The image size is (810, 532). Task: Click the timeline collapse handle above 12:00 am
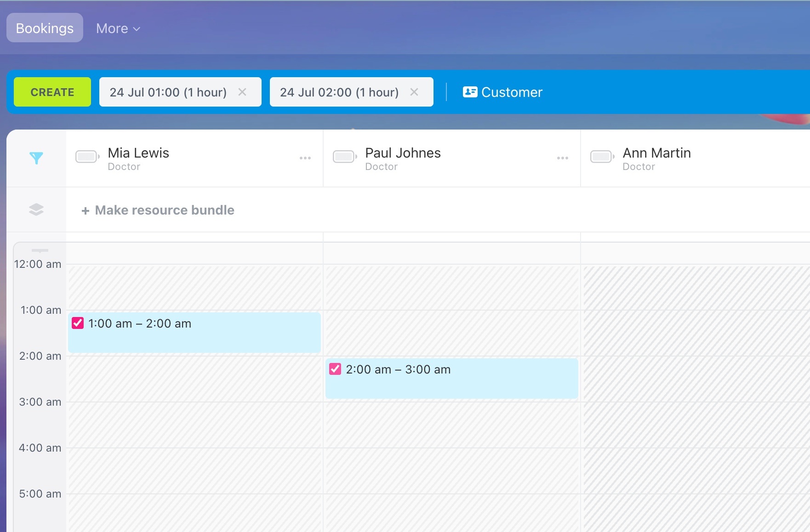click(40, 250)
